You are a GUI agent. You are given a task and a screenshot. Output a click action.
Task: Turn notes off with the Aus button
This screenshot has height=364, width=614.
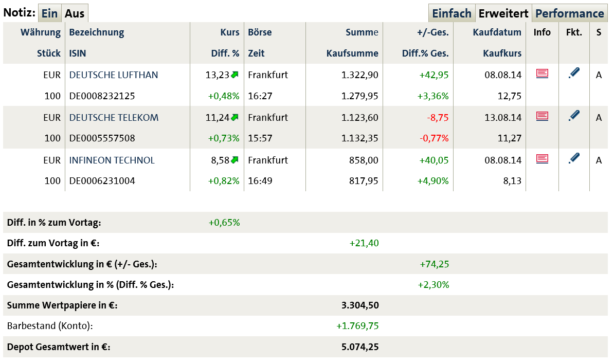tap(75, 13)
